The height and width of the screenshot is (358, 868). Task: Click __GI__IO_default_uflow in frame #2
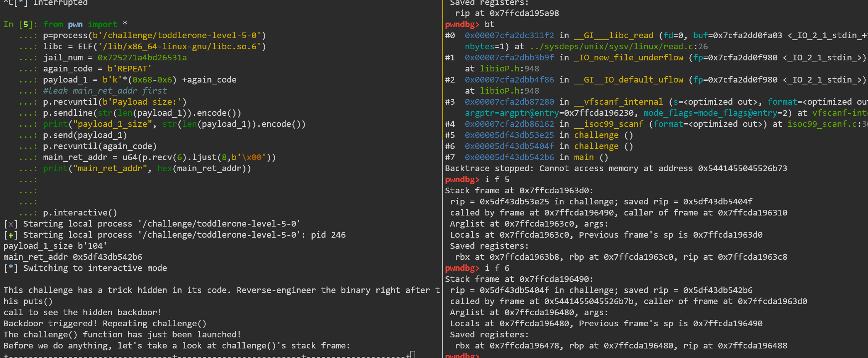coord(629,80)
